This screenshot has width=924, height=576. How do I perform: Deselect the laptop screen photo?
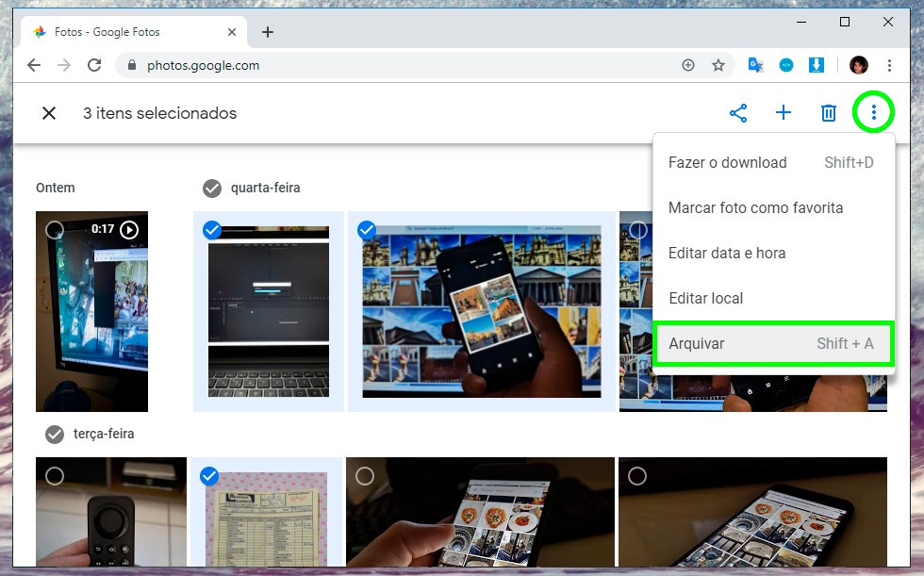click(212, 230)
